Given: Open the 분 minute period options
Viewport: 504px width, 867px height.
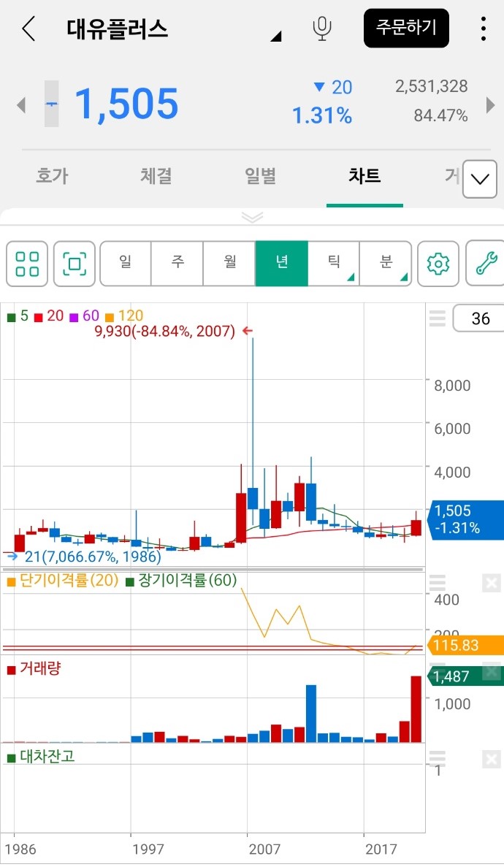Looking at the screenshot, I should pyautogui.click(x=386, y=263).
